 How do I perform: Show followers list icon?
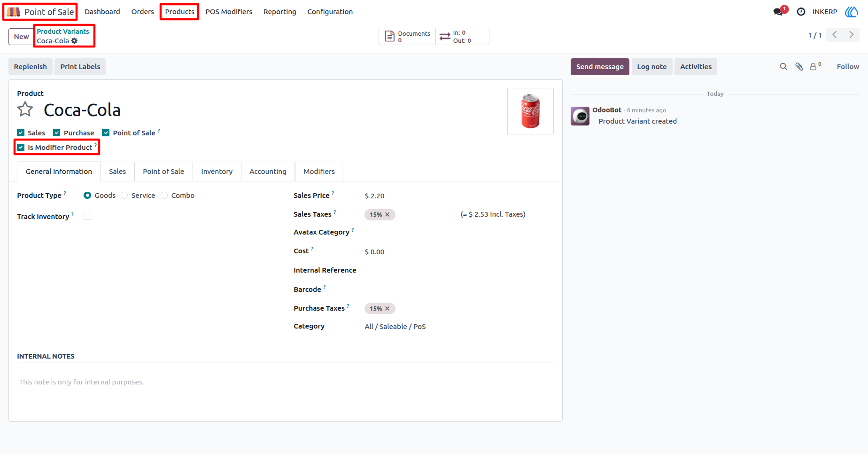pyautogui.click(x=815, y=66)
